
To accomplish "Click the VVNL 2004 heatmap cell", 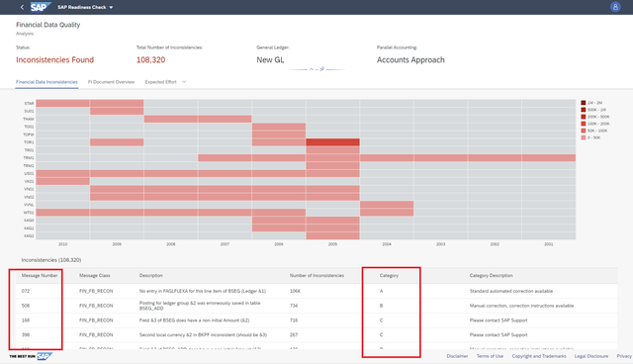I will pos(387,205).
